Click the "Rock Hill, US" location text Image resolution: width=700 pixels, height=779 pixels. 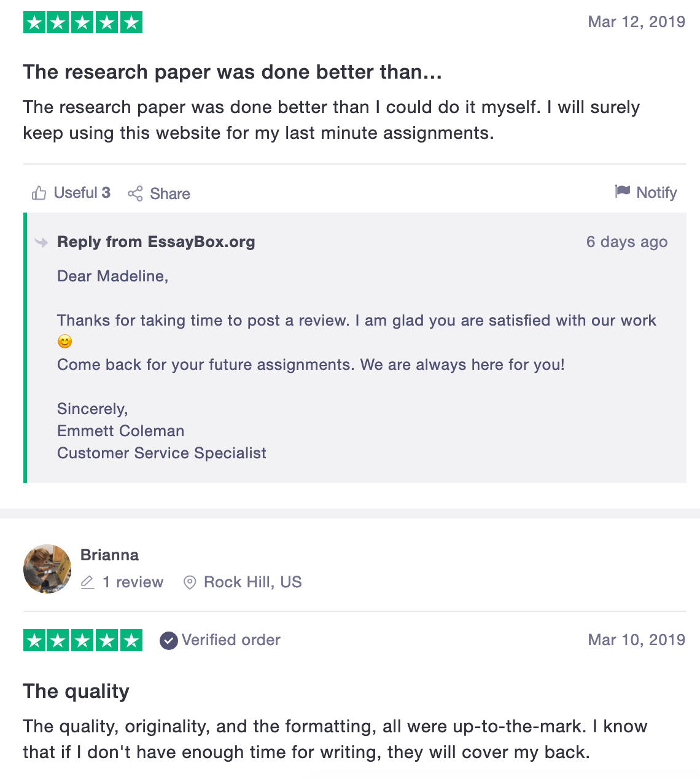pos(252,582)
